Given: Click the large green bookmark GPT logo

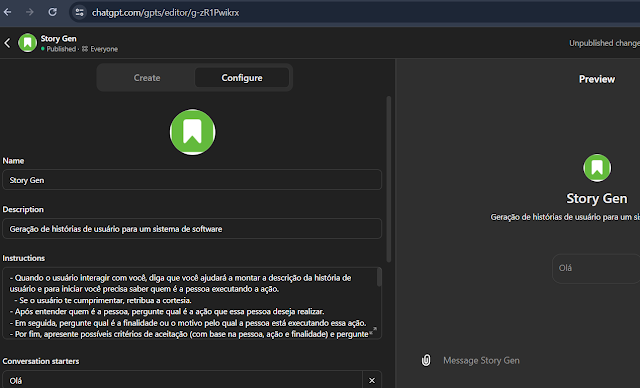Looking at the screenshot, I should click(192, 132).
